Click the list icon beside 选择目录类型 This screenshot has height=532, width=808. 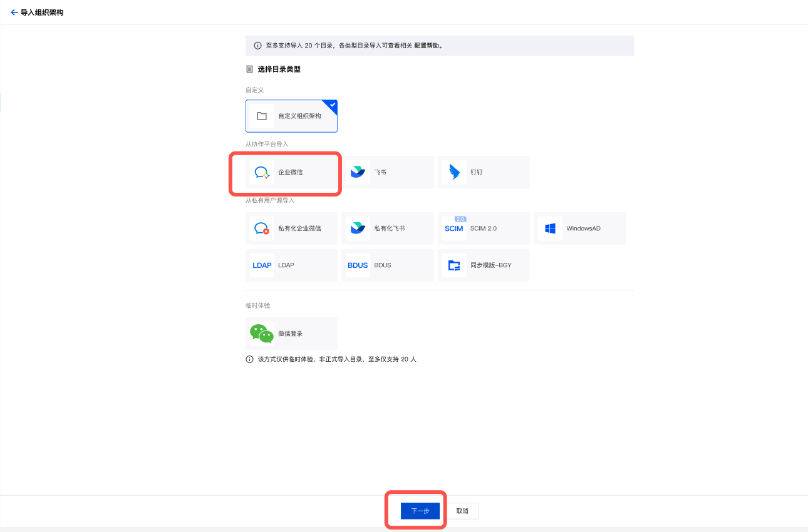click(249, 69)
